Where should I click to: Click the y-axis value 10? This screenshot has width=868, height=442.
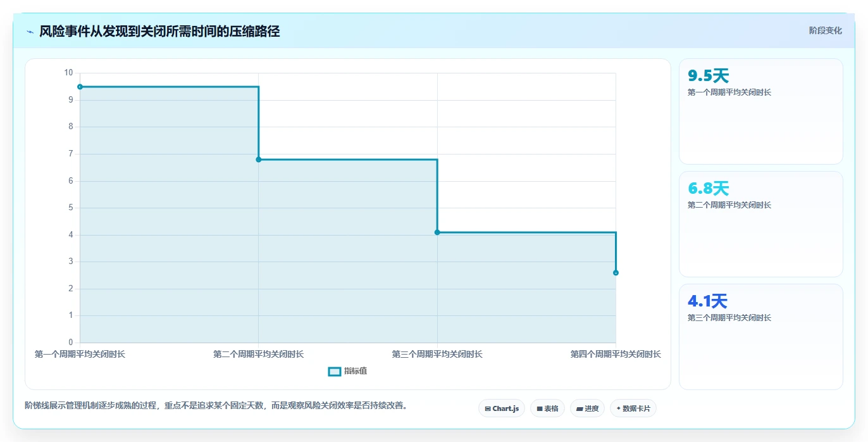[x=68, y=73]
